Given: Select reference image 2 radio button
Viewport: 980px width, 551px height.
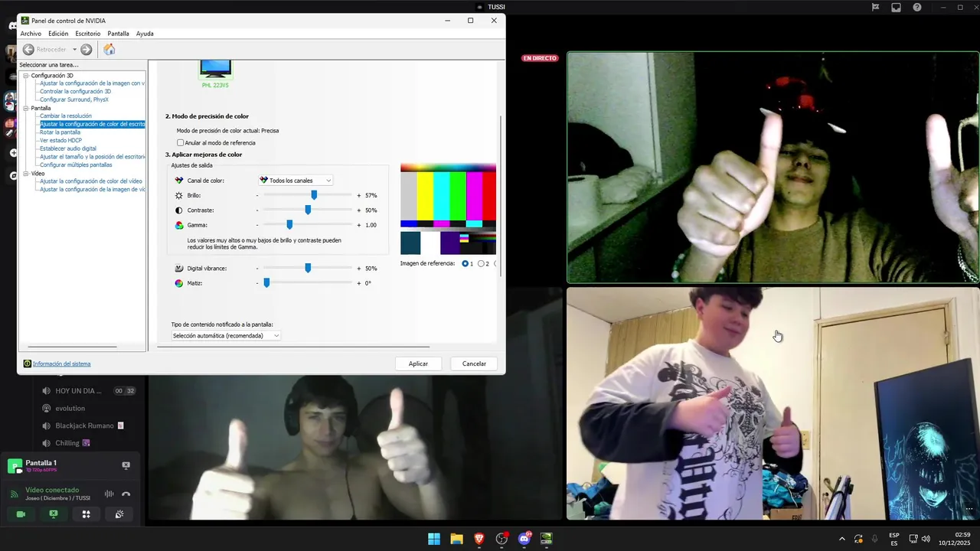Looking at the screenshot, I should pos(482,263).
